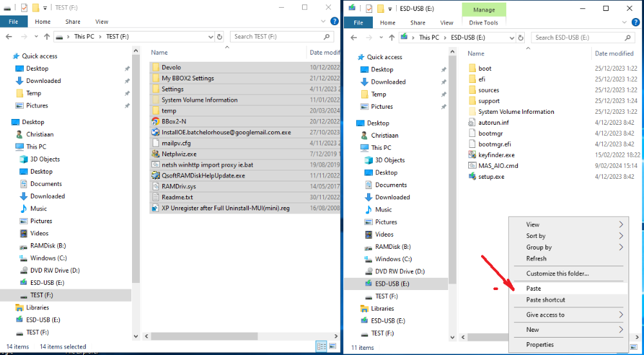Viewport: 644px width, 355px height.
Task: Click the Up arrow in TEST (F:) window
Action: [x=46, y=37]
